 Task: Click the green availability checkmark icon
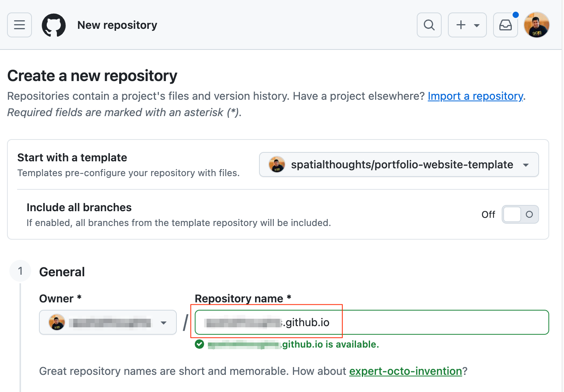pos(199,344)
